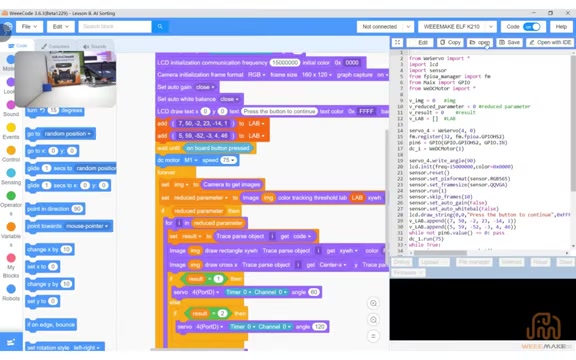Open the add extension icon at bottom left
This screenshot has height=360, width=576.
pos(11,342)
